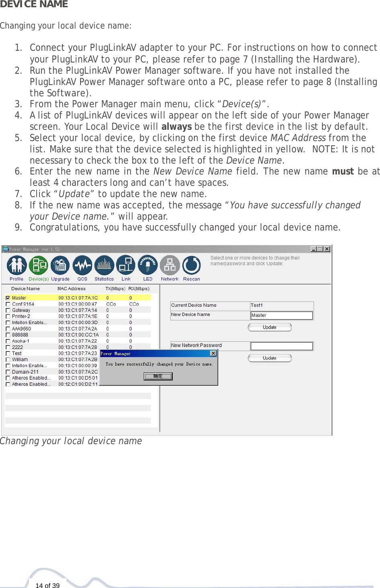Check the Asoka-1 device checkbox
The width and height of the screenshot is (380, 588).
8,341
